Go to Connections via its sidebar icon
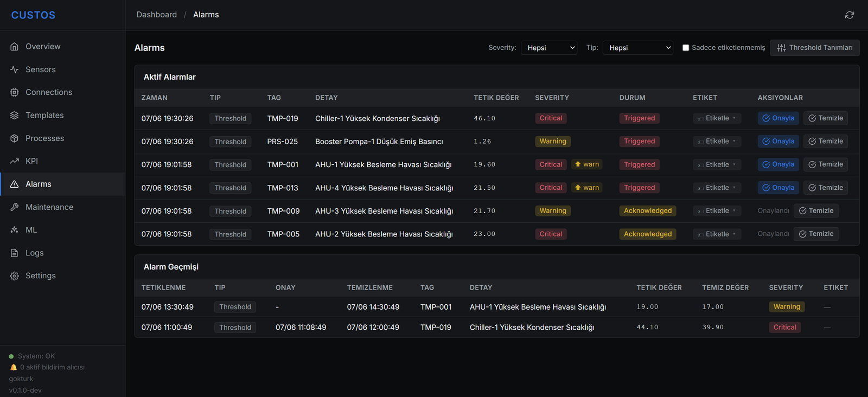 coord(15,92)
